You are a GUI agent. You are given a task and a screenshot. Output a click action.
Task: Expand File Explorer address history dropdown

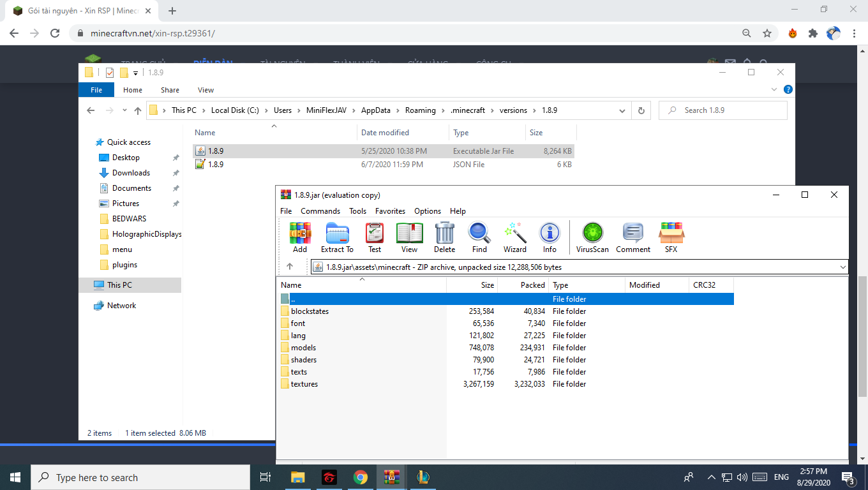click(622, 110)
